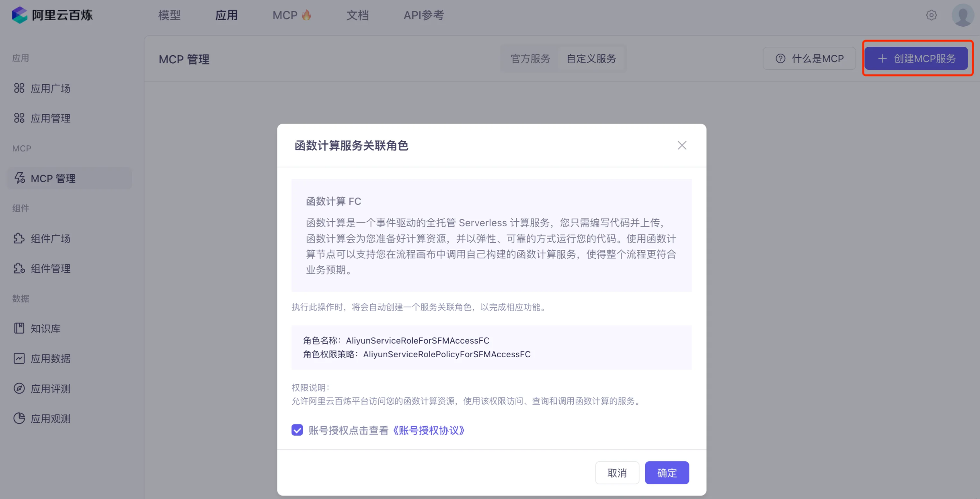Click the MCP 管理 lightning icon
This screenshot has width=980, height=499.
[19, 178]
